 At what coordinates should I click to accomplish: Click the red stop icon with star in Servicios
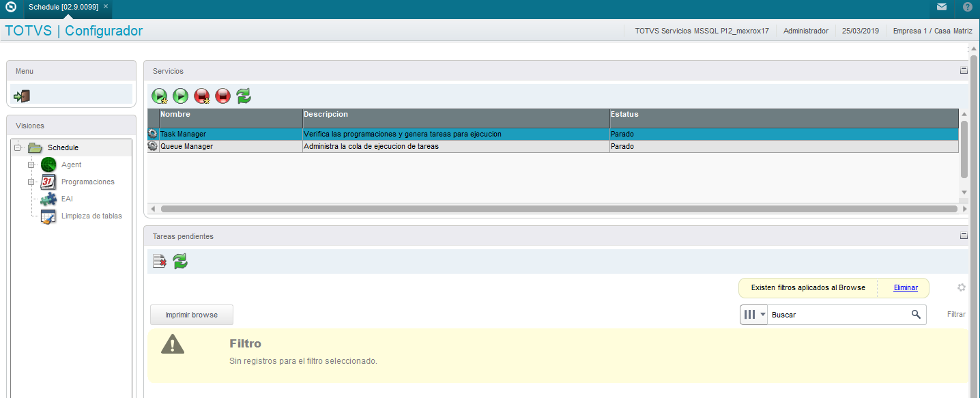(202, 96)
